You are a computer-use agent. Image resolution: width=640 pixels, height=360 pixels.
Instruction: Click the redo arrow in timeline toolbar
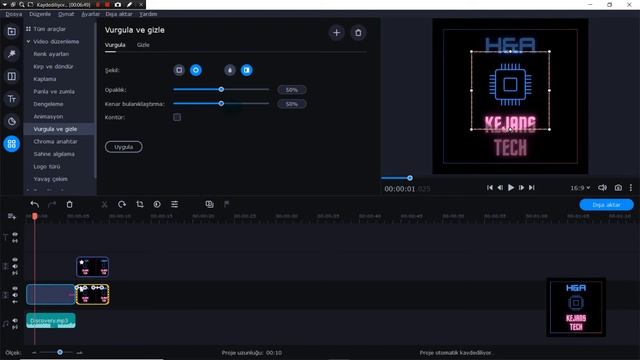pyautogui.click(x=52, y=204)
